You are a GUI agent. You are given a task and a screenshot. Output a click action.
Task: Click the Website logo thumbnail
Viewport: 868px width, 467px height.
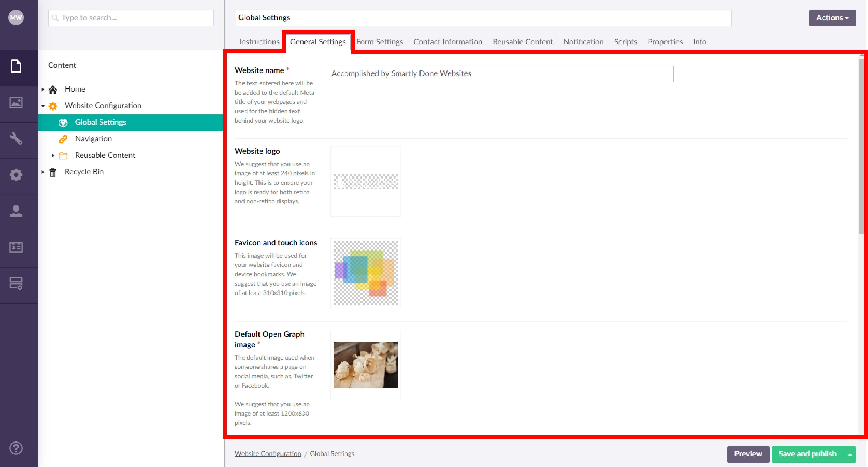click(x=365, y=182)
